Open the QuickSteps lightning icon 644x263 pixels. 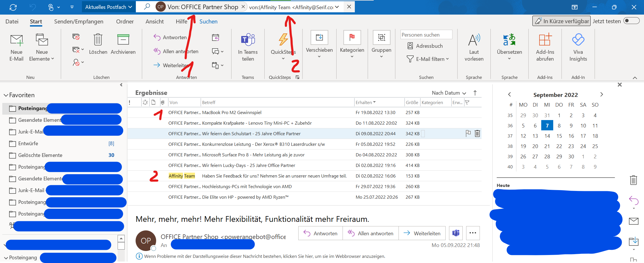tap(283, 39)
